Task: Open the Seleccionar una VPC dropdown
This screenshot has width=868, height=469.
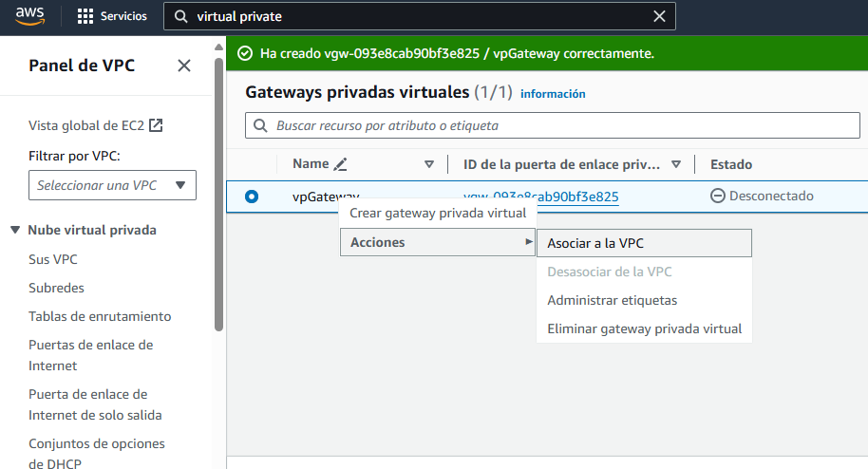Action: pyautogui.click(x=112, y=185)
